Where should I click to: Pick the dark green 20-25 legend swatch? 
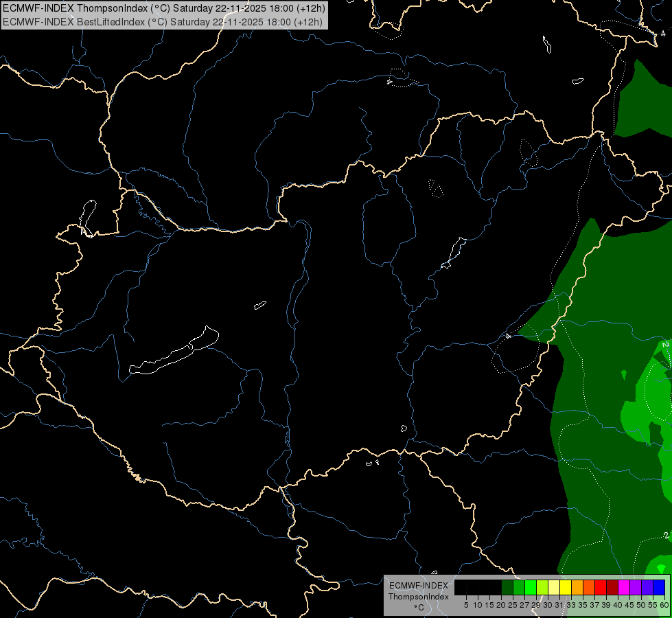point(507,587)
